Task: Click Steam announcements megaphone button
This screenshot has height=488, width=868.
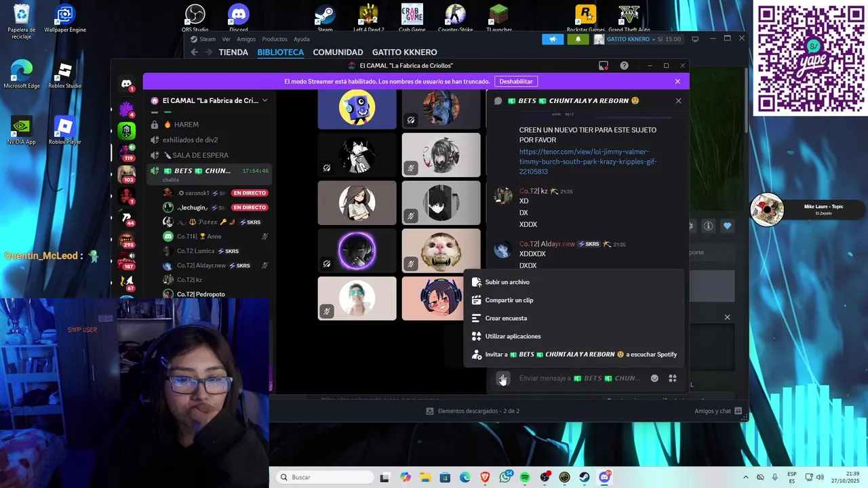Action: click(x=553, y=39)
